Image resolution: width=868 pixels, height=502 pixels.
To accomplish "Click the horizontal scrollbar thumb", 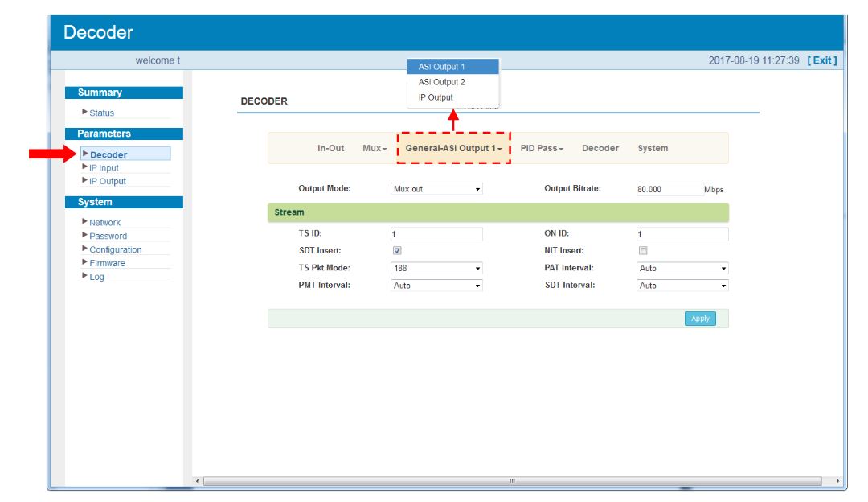I will (512, 481).
